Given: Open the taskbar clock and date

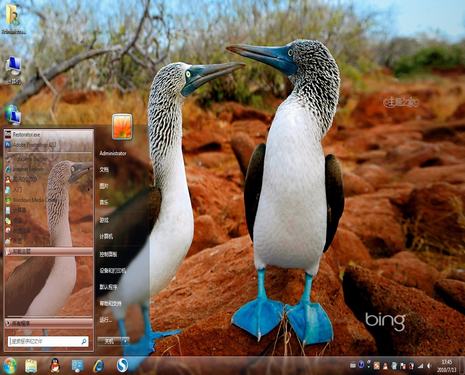Looking at the screenshot, I should pyautogui.click(x=447, y=366).
